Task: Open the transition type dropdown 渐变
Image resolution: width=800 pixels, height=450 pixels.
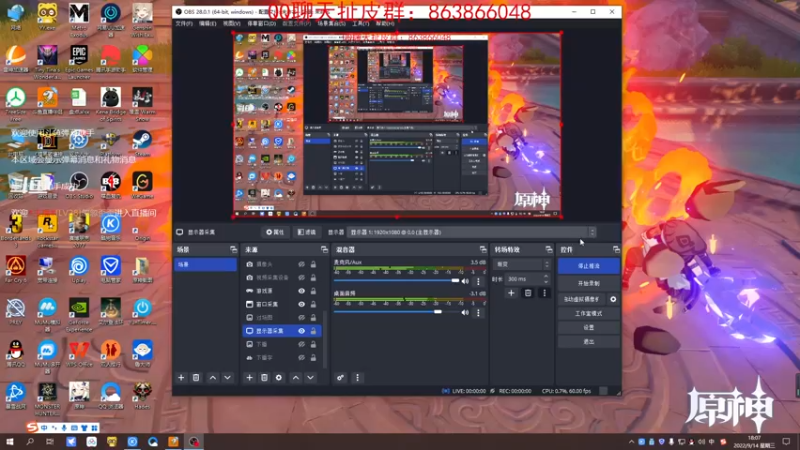Action: [x=522, y=264]
